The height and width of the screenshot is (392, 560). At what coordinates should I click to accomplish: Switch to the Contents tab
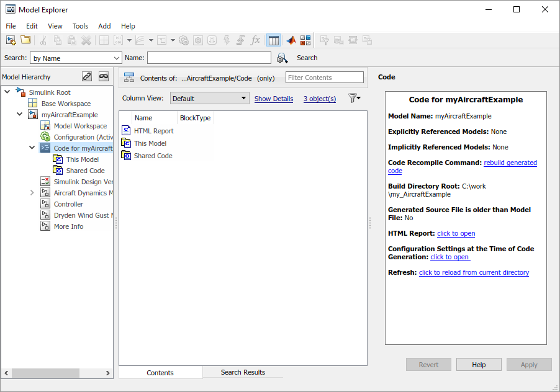[160, 372]
